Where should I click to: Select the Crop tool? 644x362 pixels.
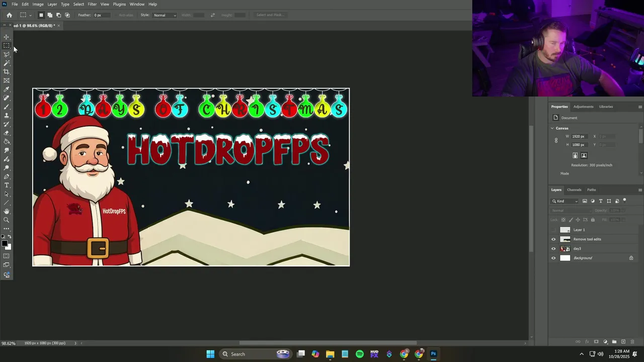pyautogui.click(x=7, y=72)
